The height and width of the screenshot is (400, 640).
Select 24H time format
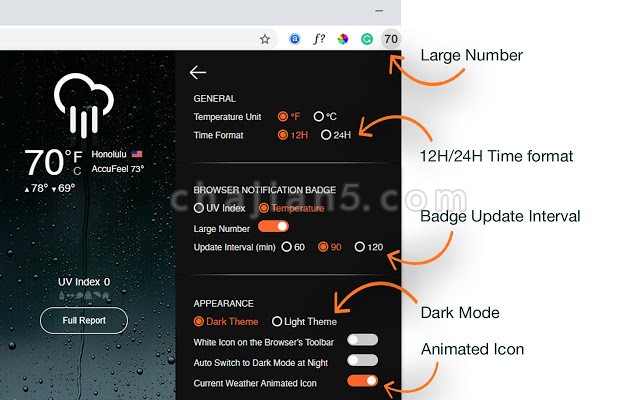326,134
